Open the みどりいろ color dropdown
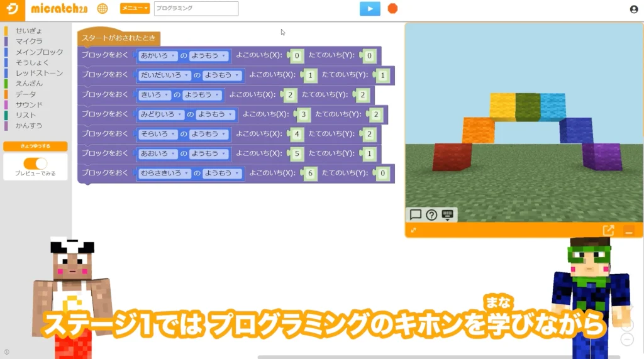The width and height of the screenshot is (644, 359). click(161, 114)
